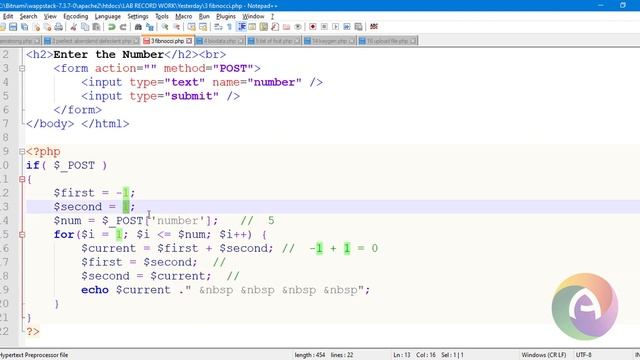Switch to the 4 biodata.php tab
640x360 pixels.
(x=220, y=41)
